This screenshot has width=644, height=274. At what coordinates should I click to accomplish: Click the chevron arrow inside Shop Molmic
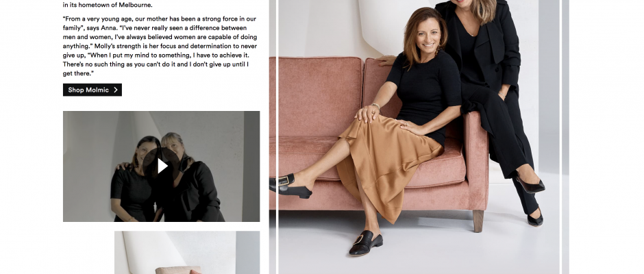tap(116, 90)
